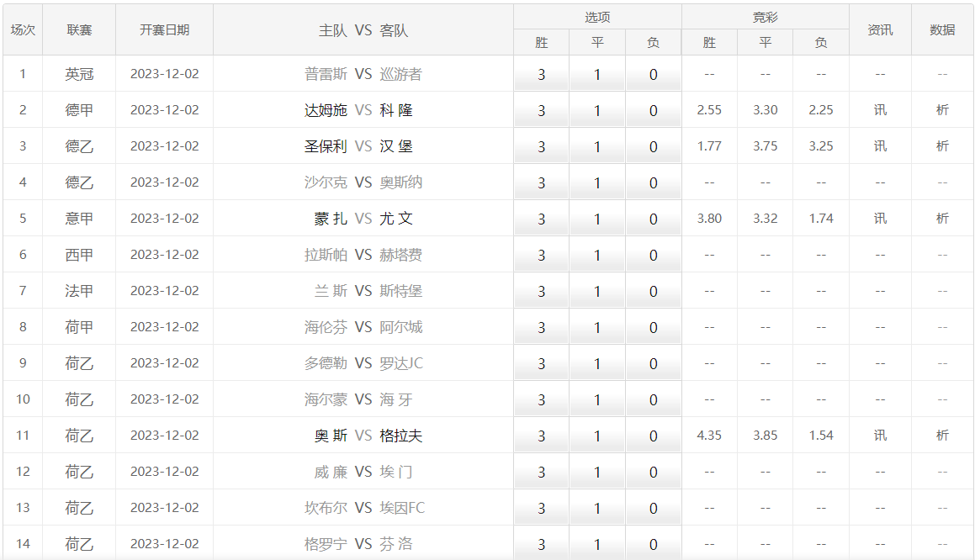Choose win 3 for 拉斯帕 VS 赫塔费
This screenshot has width=975, height=560.
point(541,255)
